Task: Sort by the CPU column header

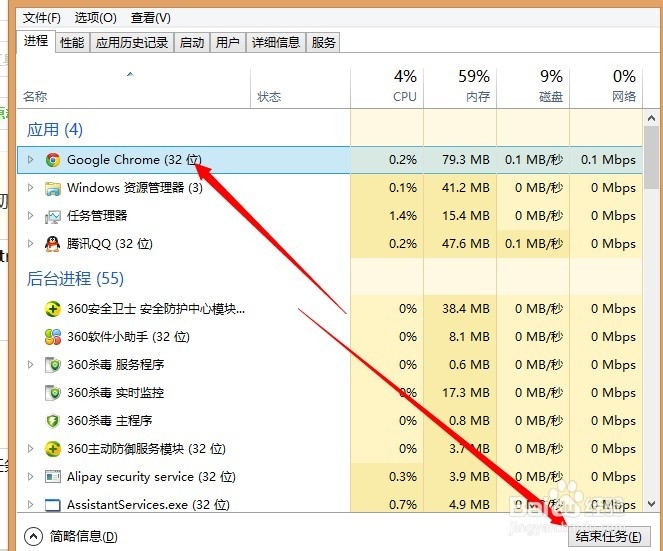Action: (386, 88)
